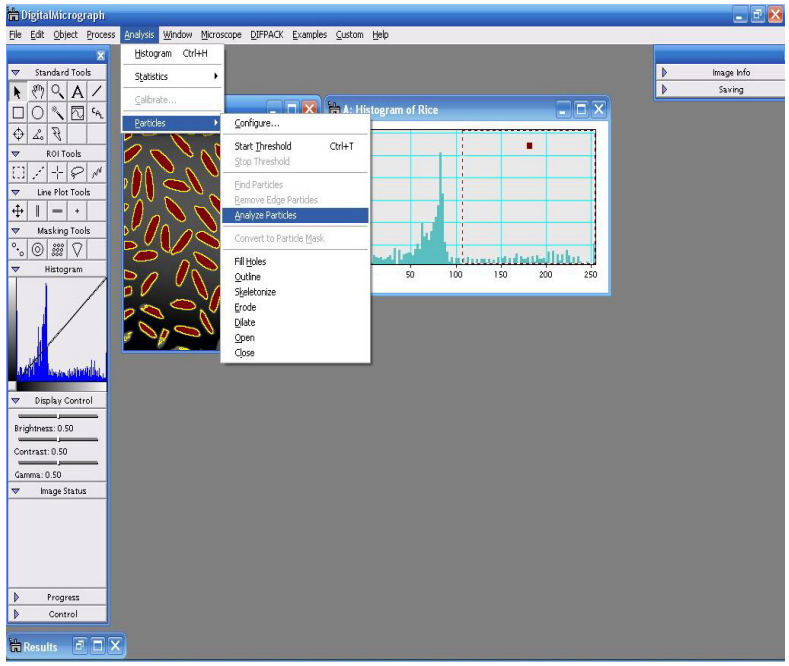Screen dimensions: 789x666
Task: Select the four-way arrow line plot tool
Action: (x=18, y=212)
